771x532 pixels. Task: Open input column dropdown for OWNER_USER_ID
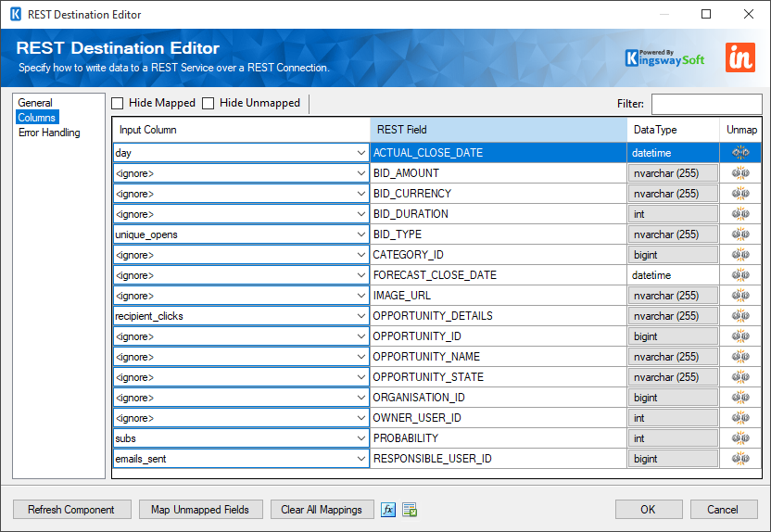[x=360, y=418]
